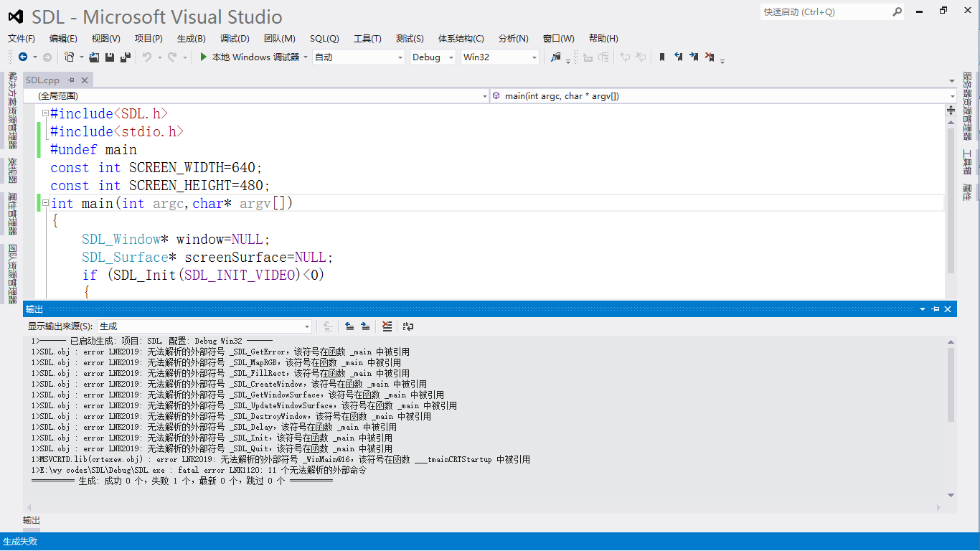The height and width of the screenshot is (551, 980).
Task: Open the debugger target dropdown arrow
Action: click(x=306, y=57)
